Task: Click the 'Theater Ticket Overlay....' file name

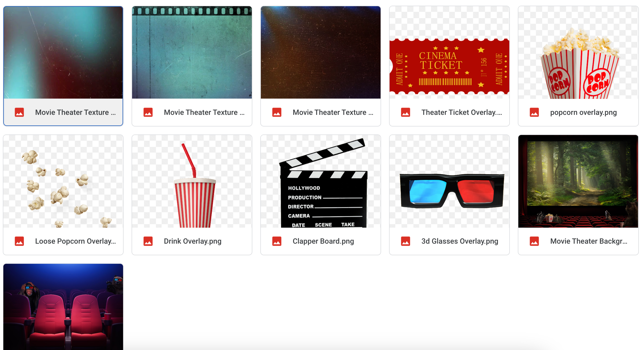Action: click(x=462, y=112)
